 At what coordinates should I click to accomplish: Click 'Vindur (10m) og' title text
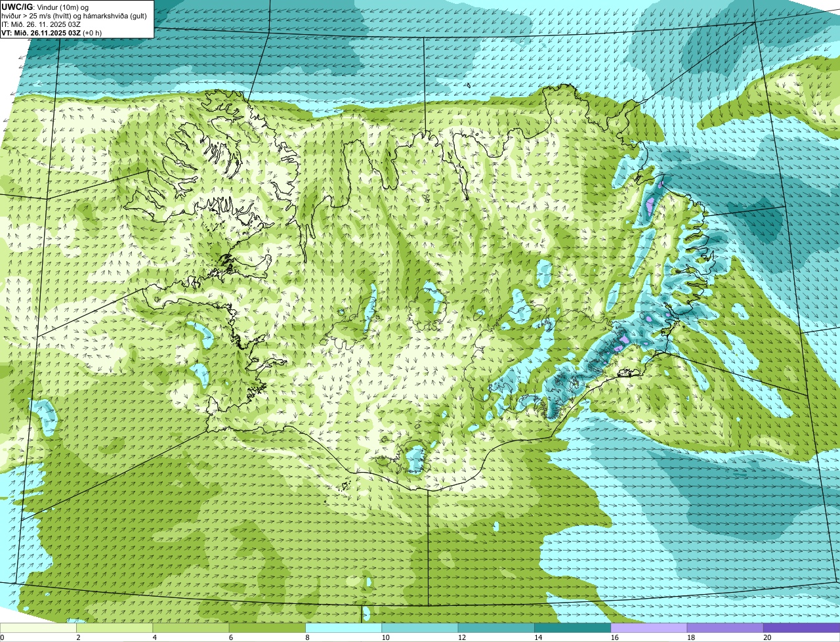[x=63, y=7]
